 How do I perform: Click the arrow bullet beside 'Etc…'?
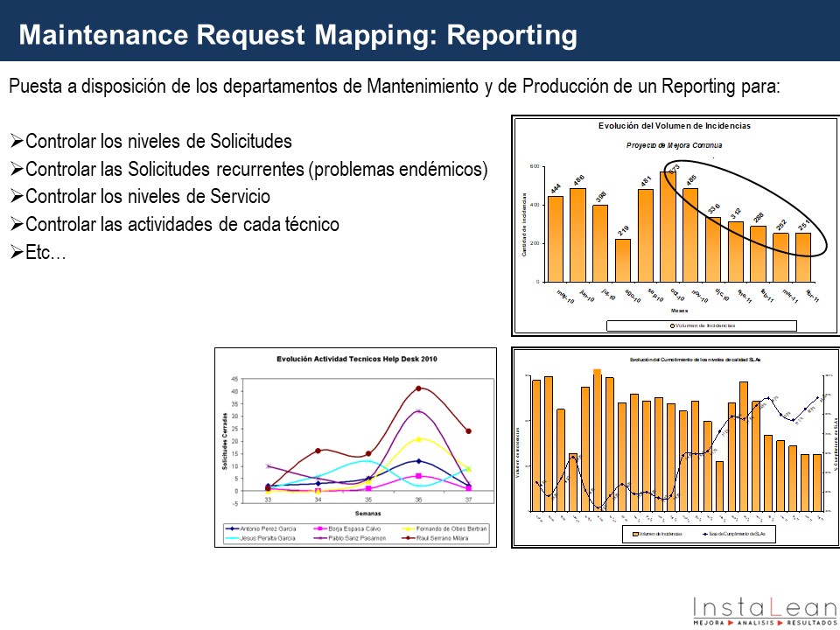point(16,253)
